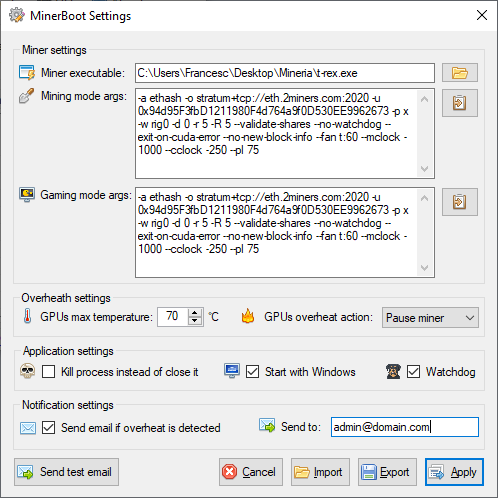
Task: Increase GPUs max temperature with up arrow
Action: pos(195,313)
